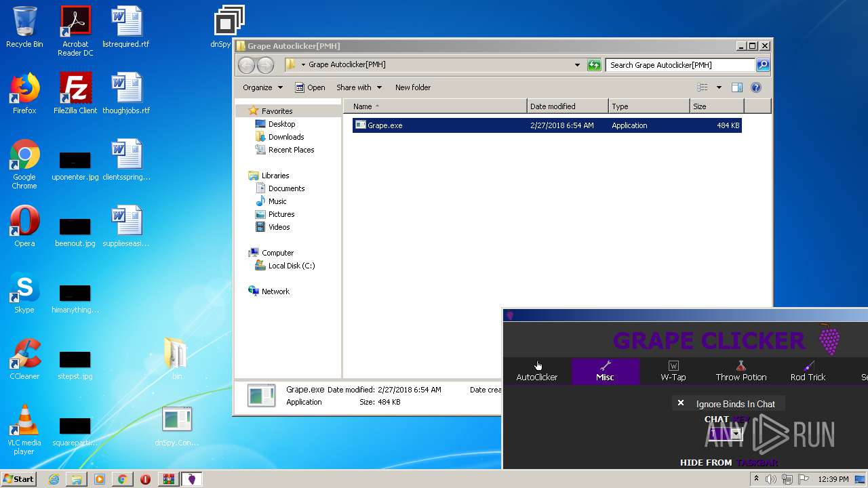This screenshot has width=868, height=488.
Task: Open Internet Explorer from taskbar
Action: click(54, 479)
